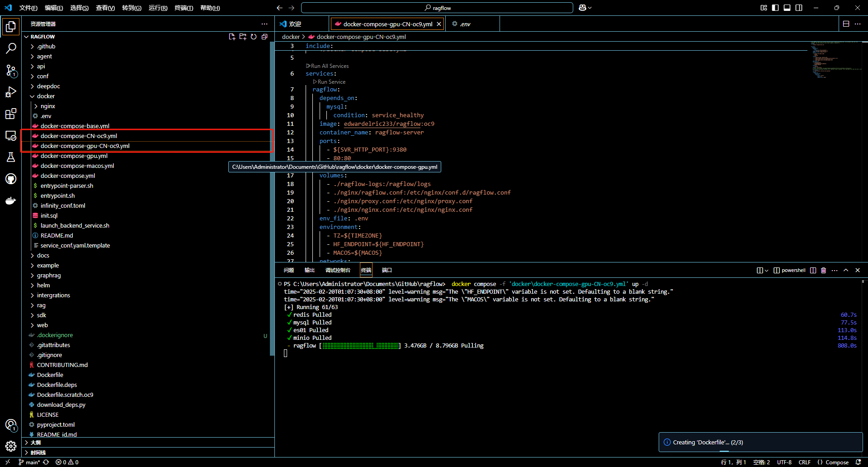This screenshot has height=467, width=868.
Task: Click the ragflow command center search box
Action: tap(437, 8)
